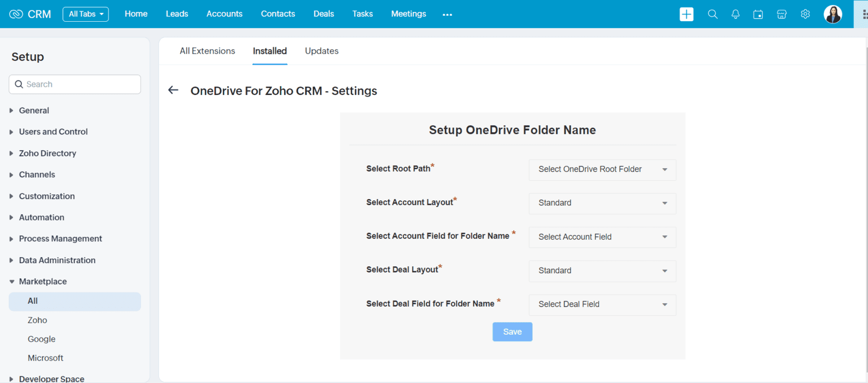Open the calendar icon in top bar
868x383 pixels.
coord(758,14)
